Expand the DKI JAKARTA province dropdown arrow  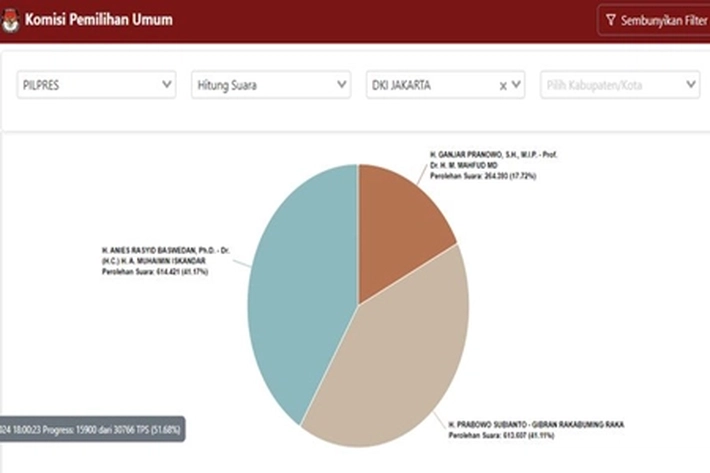point(516,85)
